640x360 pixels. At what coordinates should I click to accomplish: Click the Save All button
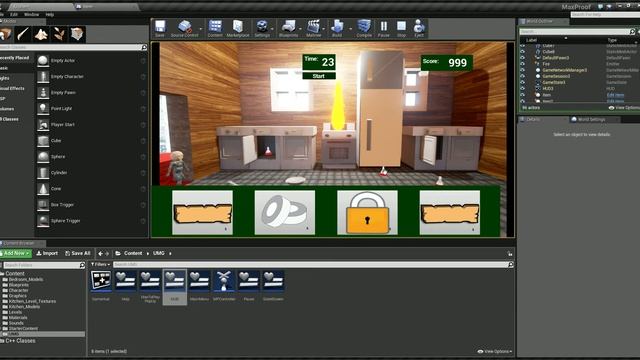click(78, 253)
